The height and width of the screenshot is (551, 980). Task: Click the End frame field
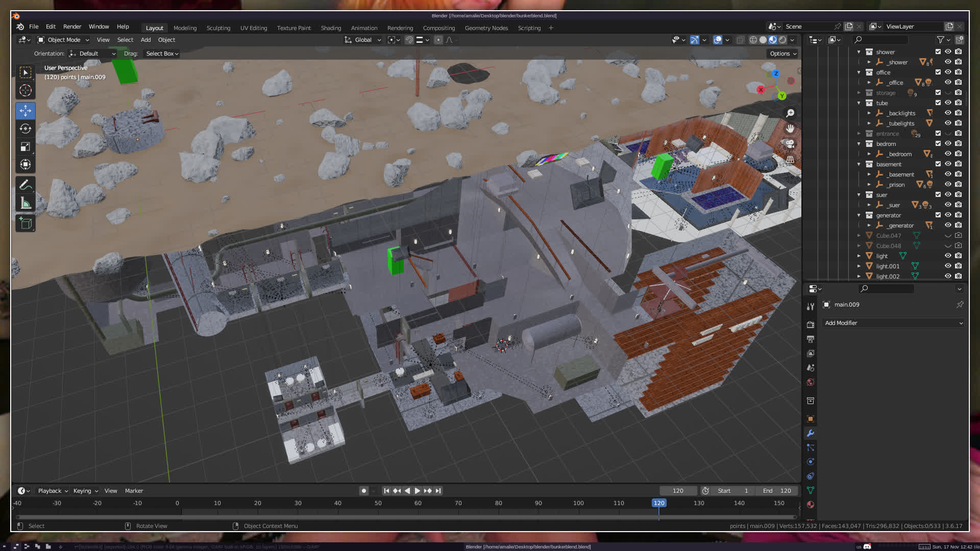coord(776,491)
